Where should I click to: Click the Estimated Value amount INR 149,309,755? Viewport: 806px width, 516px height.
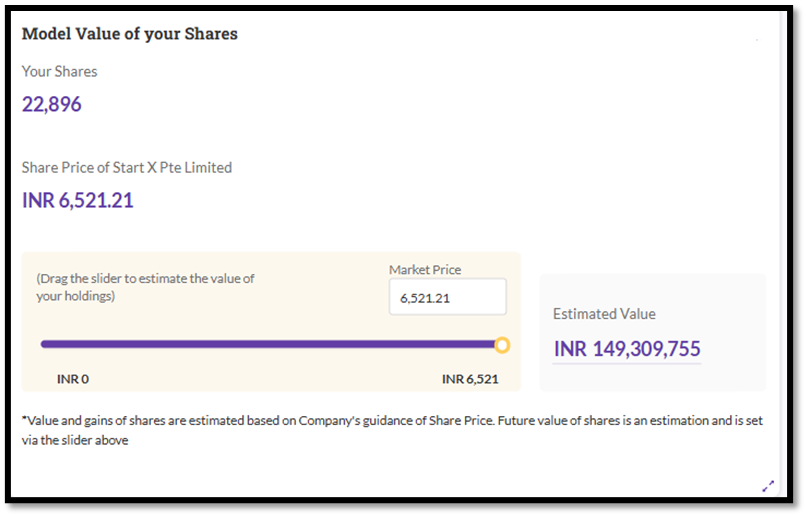coord(627,349)
